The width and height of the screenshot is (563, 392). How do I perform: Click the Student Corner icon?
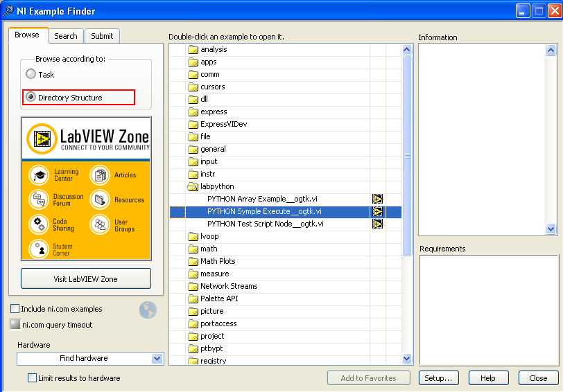(x=40, y=249)
